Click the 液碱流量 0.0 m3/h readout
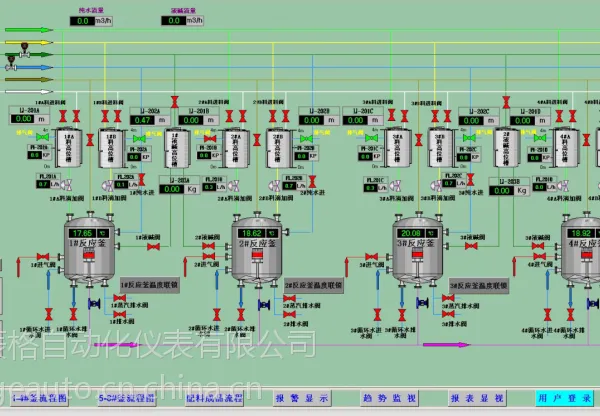 (x=182, y=21)
